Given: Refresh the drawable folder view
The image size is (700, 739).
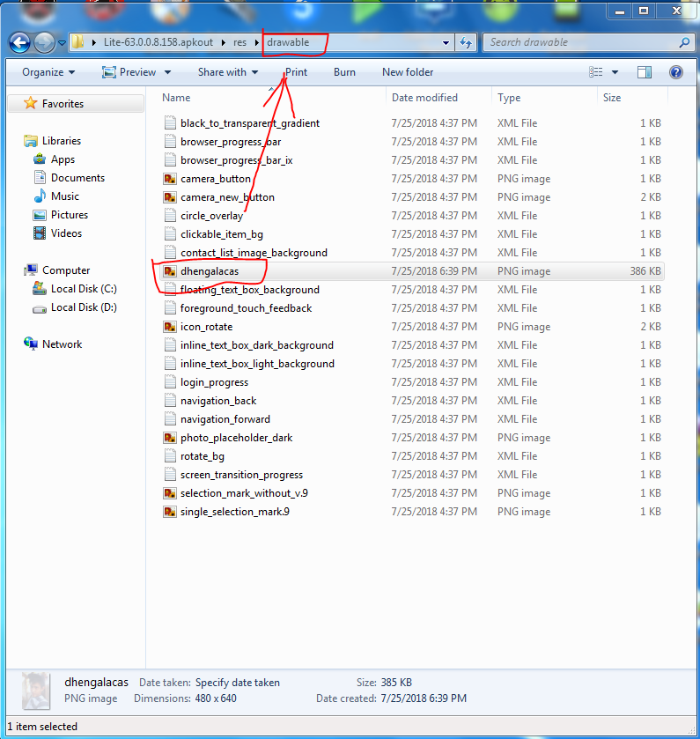Looking at the screenshot, I should coord(466,43).
